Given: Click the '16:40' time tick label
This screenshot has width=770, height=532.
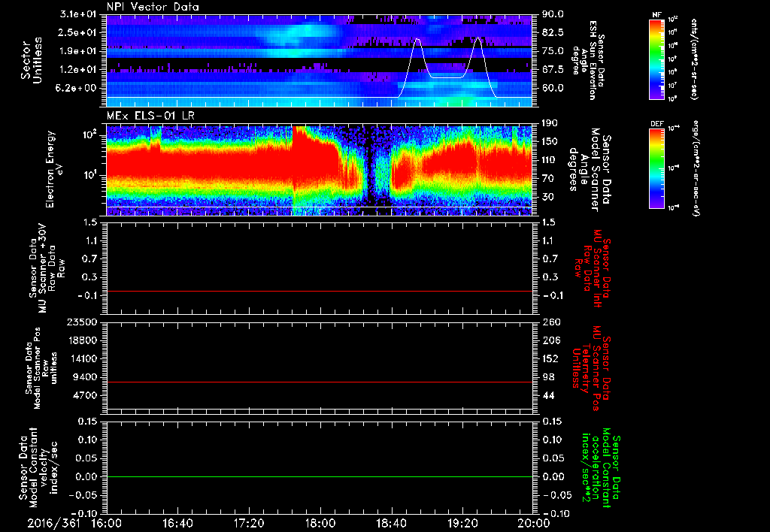Looking at the screenshot, I should click(177, 523).
